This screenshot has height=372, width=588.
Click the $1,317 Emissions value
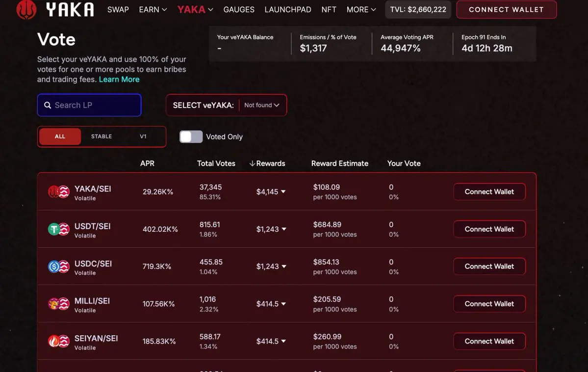[x=313, y=48]
